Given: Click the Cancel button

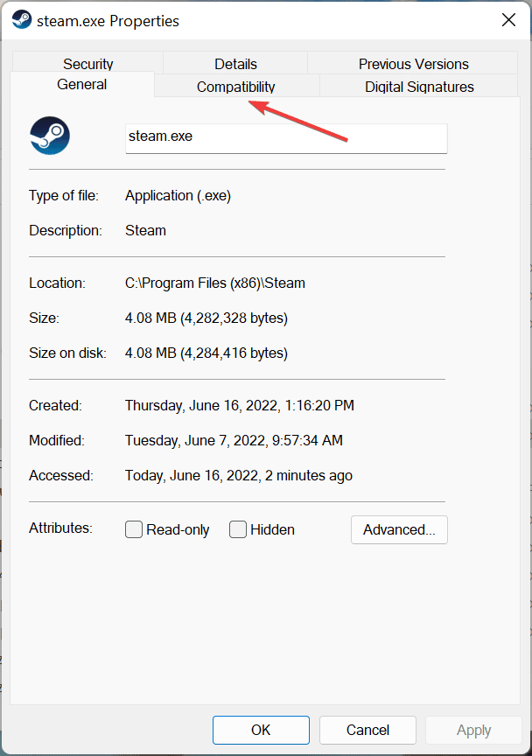Looking at the screenshot, I should 367,730.
